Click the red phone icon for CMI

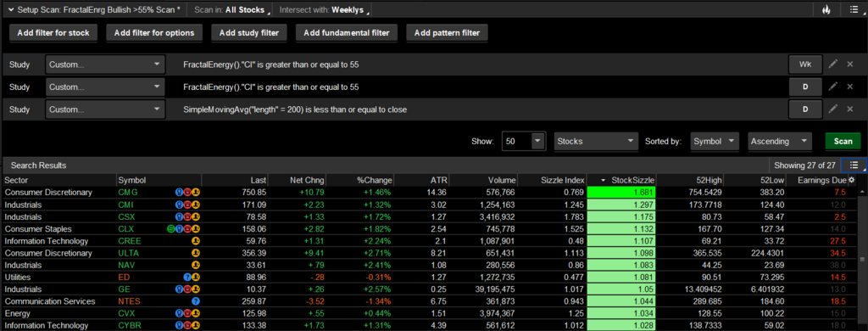pos(187,205)
